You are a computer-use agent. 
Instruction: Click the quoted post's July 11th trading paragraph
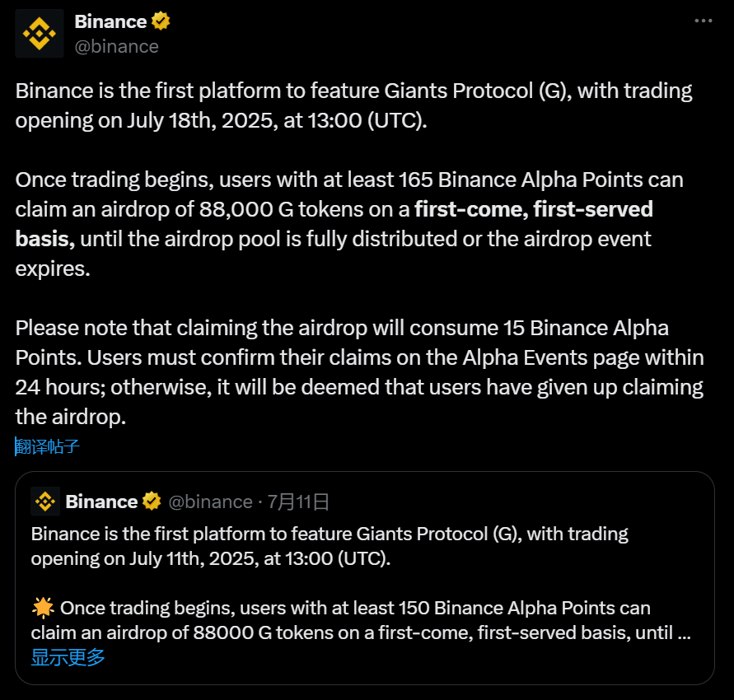(x=330, y=546)
